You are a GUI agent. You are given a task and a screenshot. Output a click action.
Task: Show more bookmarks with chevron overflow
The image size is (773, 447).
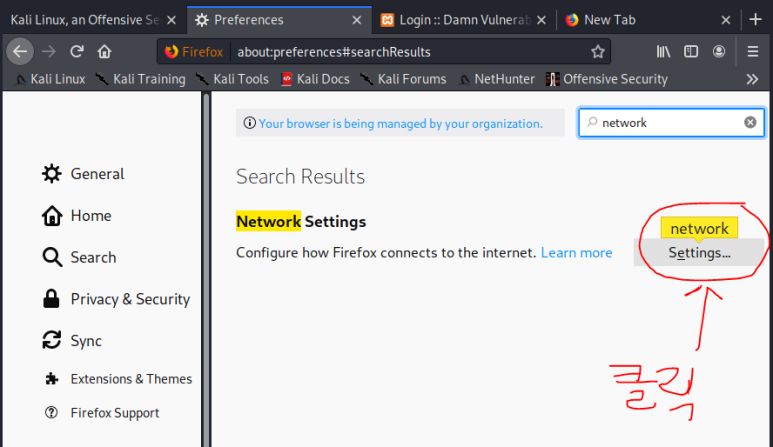coord(752,79)
